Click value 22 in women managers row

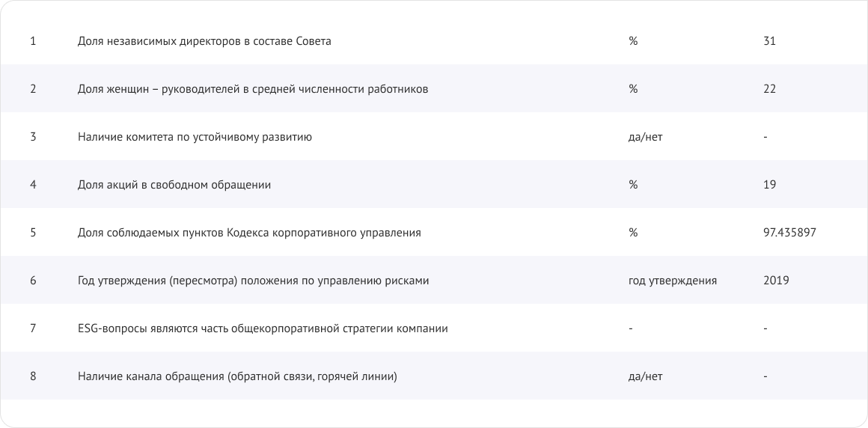click(x=769, y=89)
